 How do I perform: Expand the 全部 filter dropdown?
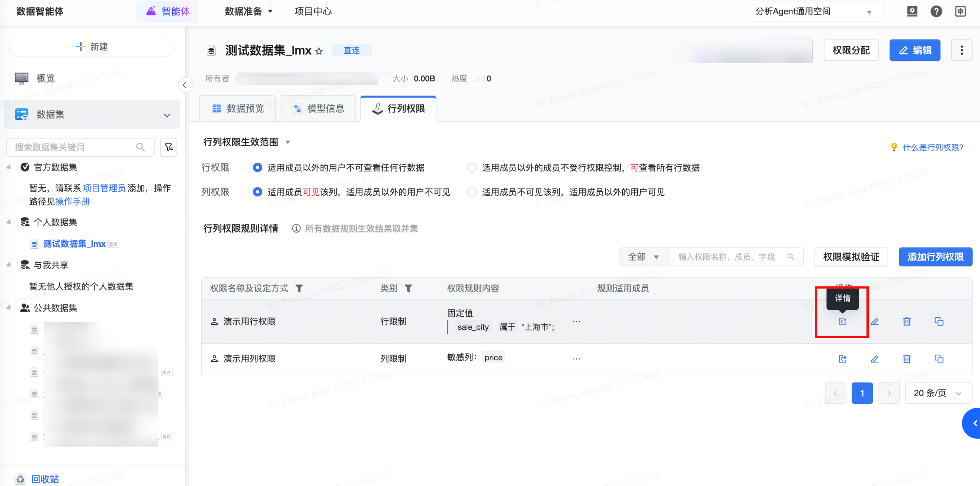pos(644,257)
